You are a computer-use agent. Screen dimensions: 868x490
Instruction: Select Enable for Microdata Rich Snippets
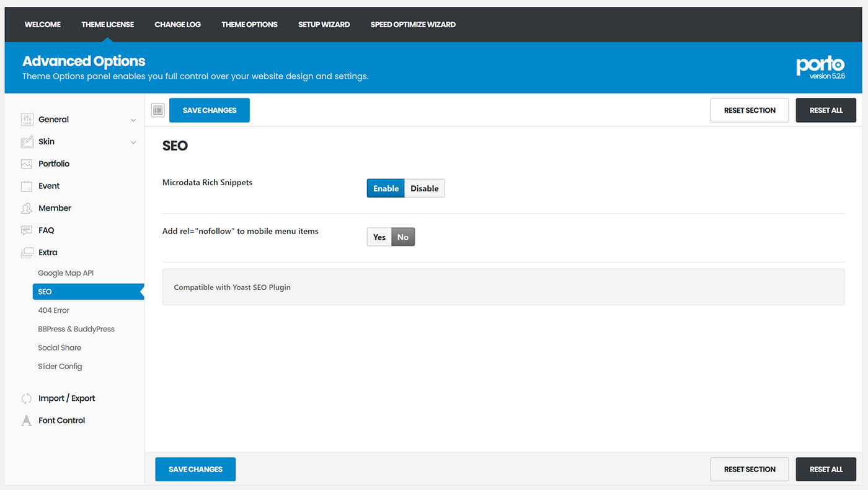pyautogui.click(x=386, y=188)
